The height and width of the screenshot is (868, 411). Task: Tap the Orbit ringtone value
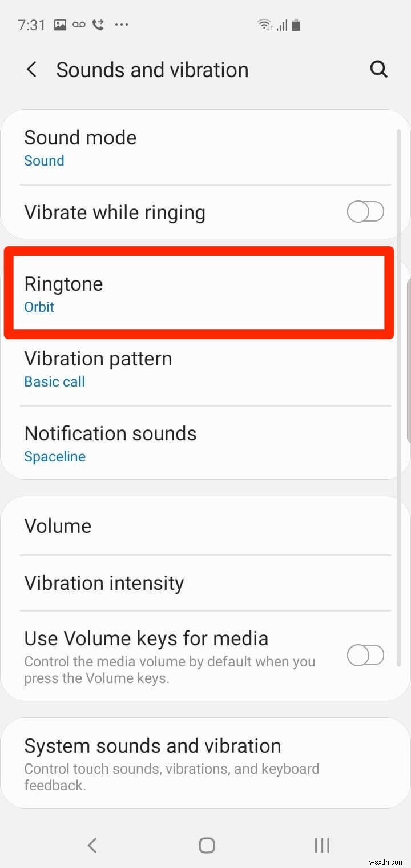[x=39, y=307]
